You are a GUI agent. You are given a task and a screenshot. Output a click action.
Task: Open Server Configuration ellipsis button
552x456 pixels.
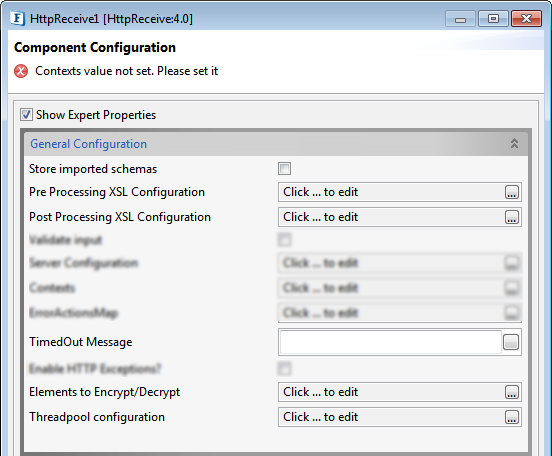click(x=512, y=263)
